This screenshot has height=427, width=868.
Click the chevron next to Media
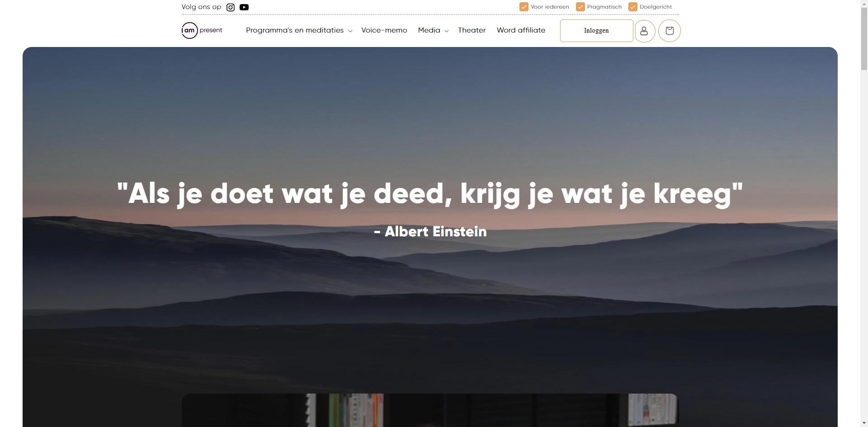tap(447, 31)
